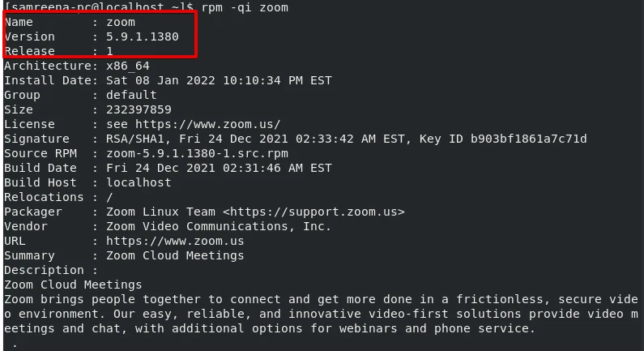Image resolution: width=644 pixels, height=351 pixels.
Task: Click the Release value 1
Action: pos(109,52)
